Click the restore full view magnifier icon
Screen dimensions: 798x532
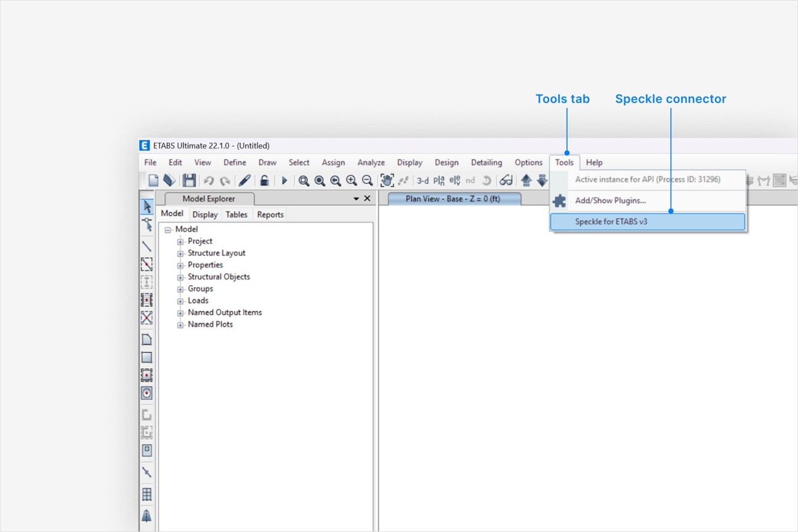pos(320,180)
